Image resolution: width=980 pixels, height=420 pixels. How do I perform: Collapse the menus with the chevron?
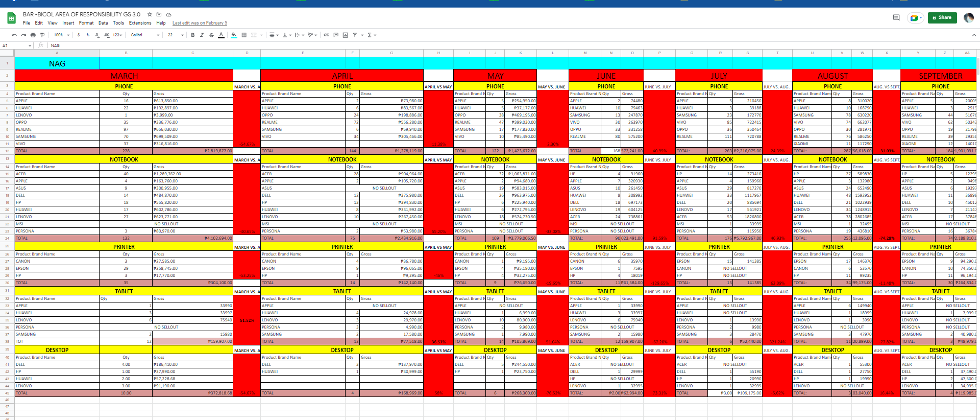tap(973, 35)
